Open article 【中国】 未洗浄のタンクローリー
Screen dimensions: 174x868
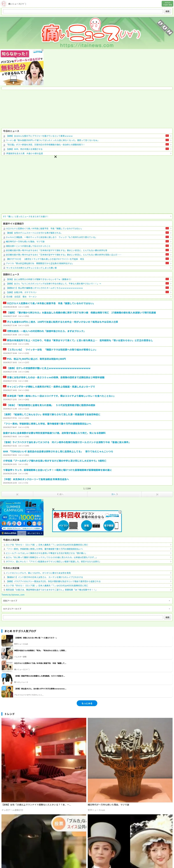click(x=36, y=479)
